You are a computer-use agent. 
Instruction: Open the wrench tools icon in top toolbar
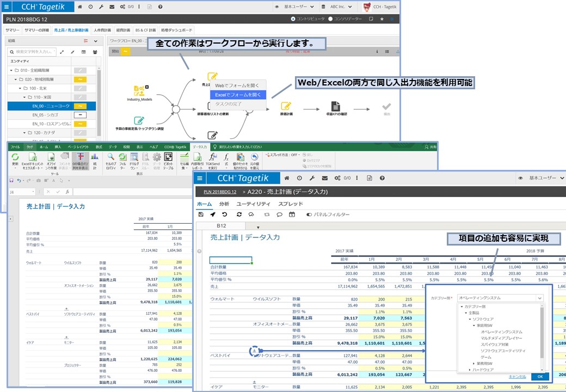click(101, 7)
